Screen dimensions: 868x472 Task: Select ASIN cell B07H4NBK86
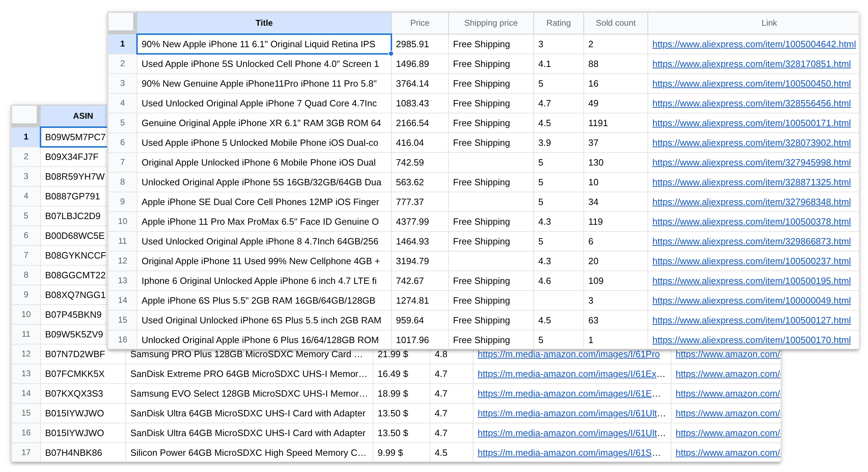(83, 453)
